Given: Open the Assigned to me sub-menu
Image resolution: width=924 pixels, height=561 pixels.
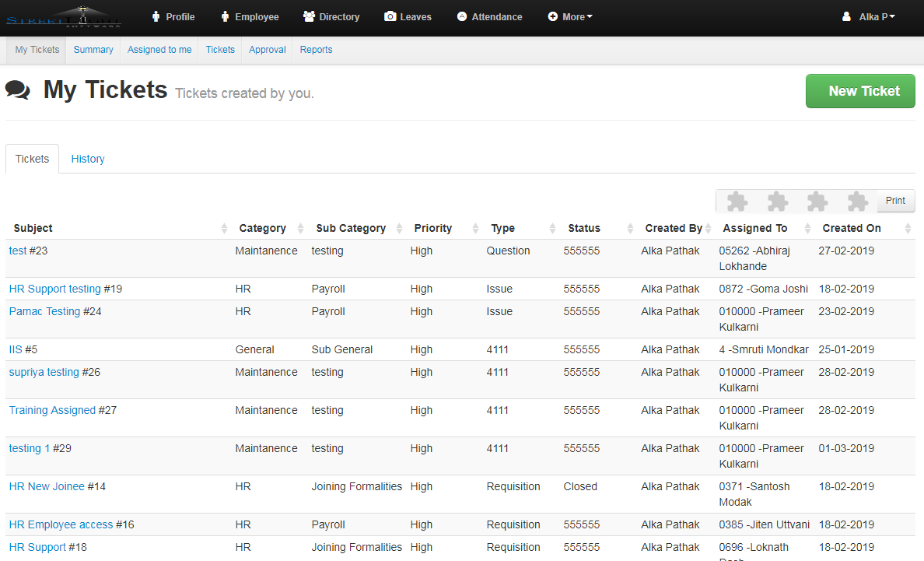Looking at the screenshot, I should coord(159,50).
